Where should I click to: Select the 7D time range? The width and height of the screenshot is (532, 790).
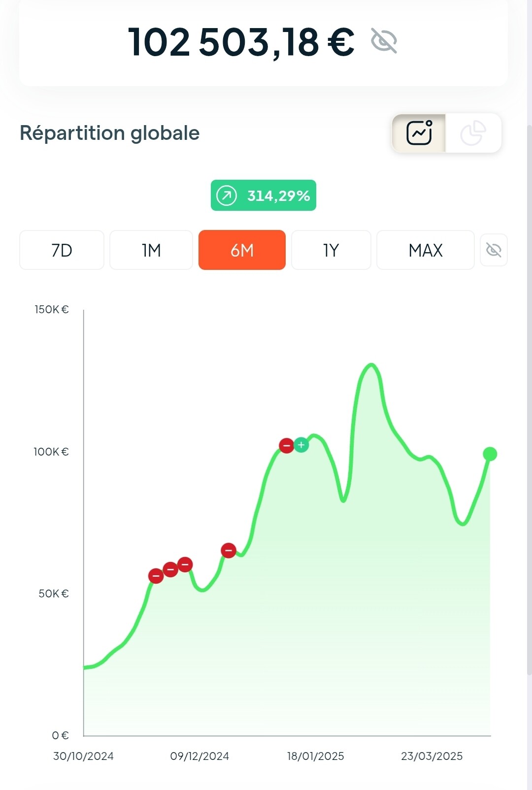tap(62, 250)
